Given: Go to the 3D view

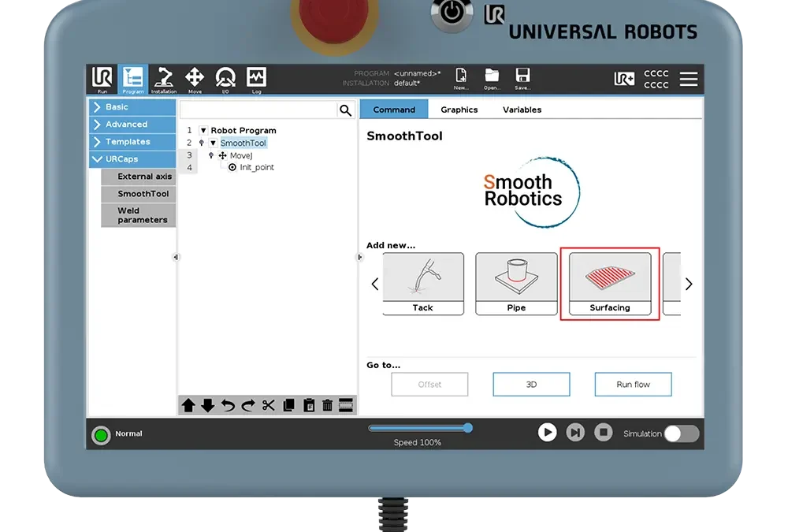Looking at the screenshot, I should (x=531, y=385).
